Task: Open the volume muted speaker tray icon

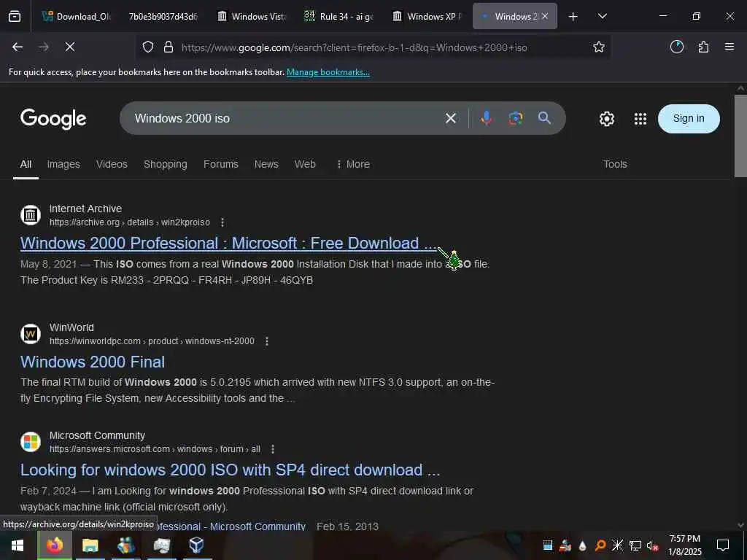Action: pos(652,545)
